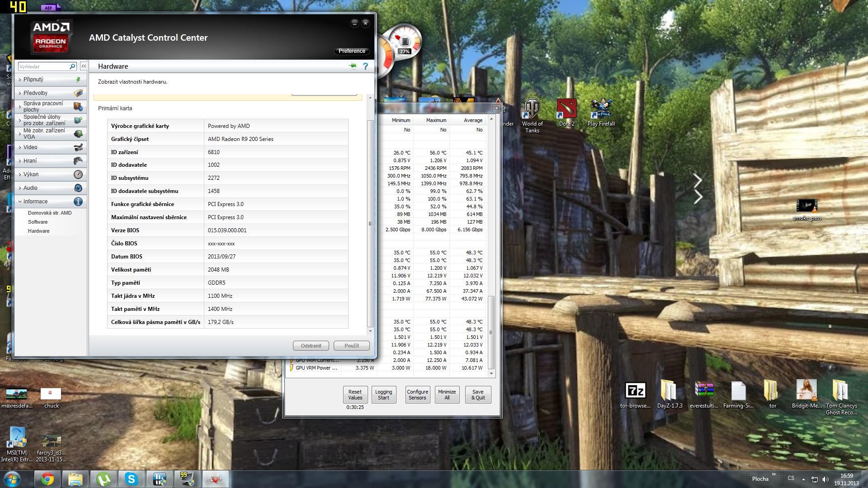Click Configure Sensors button
The width and height of the screenshot is (868, 488).
click(x=417, y=395)
